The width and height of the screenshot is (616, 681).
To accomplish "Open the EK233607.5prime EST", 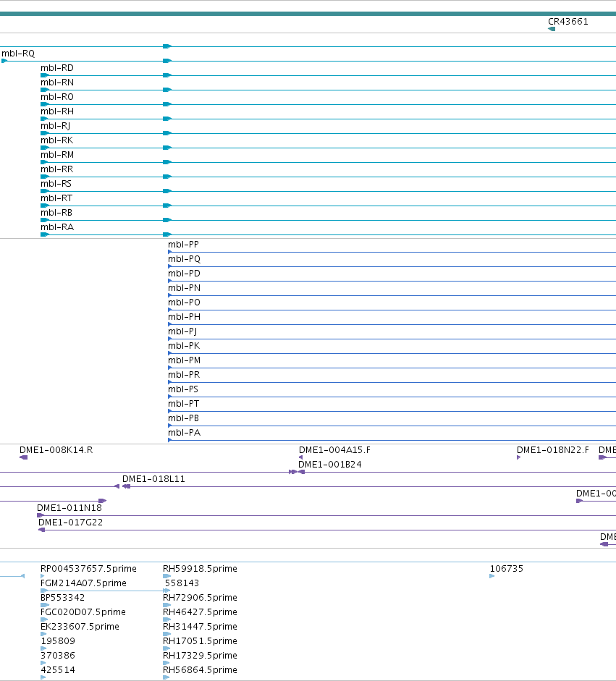I will click(x=80, y=627).
